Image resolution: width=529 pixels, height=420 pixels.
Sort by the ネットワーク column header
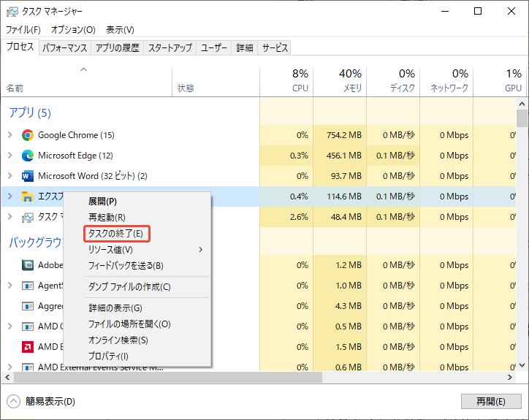point(446,81)
